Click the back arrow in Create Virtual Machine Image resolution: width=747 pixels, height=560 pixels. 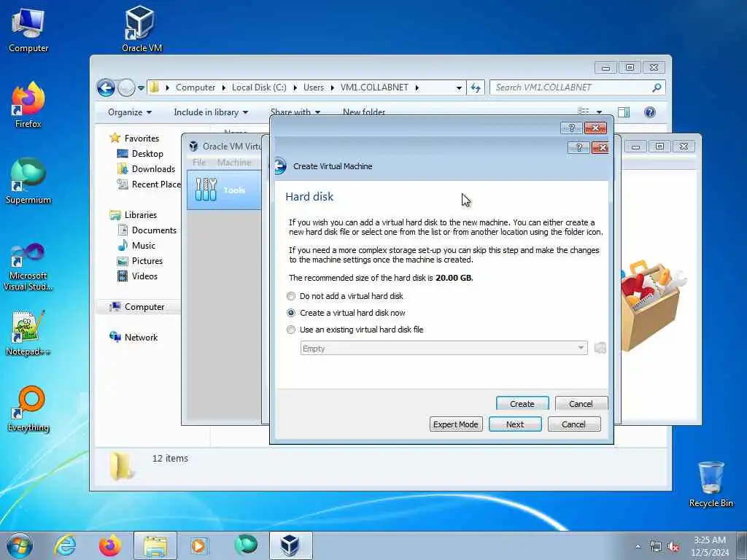tap(281, 166)
